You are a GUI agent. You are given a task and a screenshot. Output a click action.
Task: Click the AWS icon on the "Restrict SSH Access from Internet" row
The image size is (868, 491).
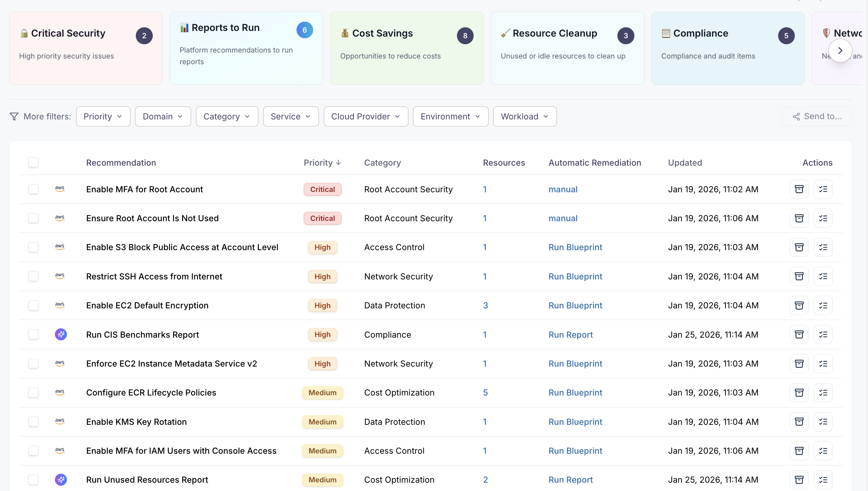point(60,276)
